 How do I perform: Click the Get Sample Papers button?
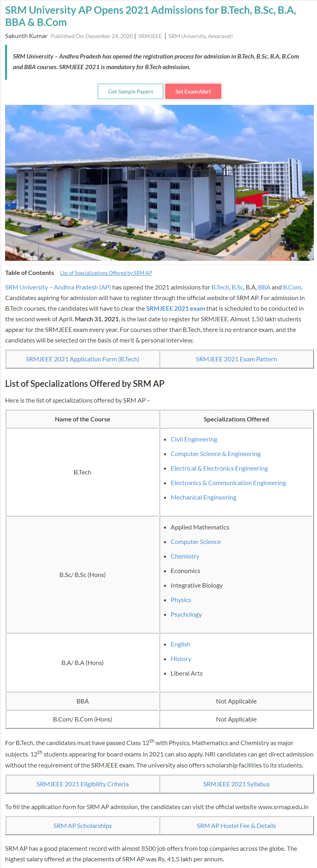pos(130,92)
